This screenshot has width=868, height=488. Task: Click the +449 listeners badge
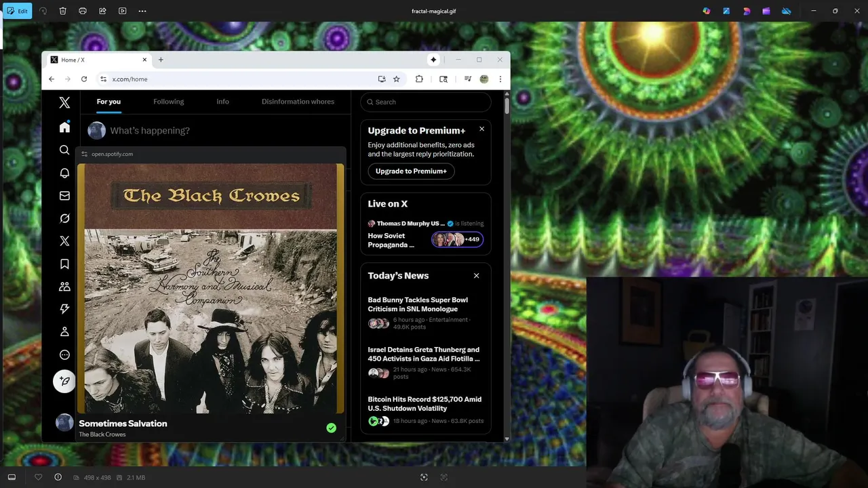tap(457, 239)
